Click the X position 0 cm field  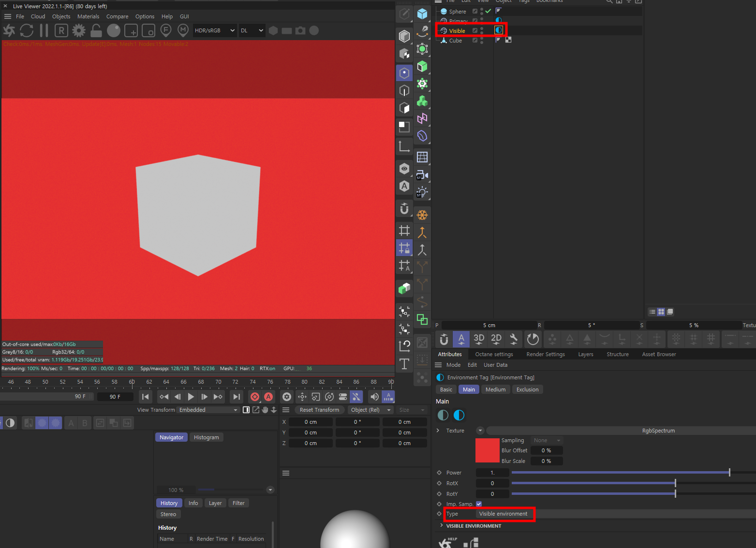point(311,422)
